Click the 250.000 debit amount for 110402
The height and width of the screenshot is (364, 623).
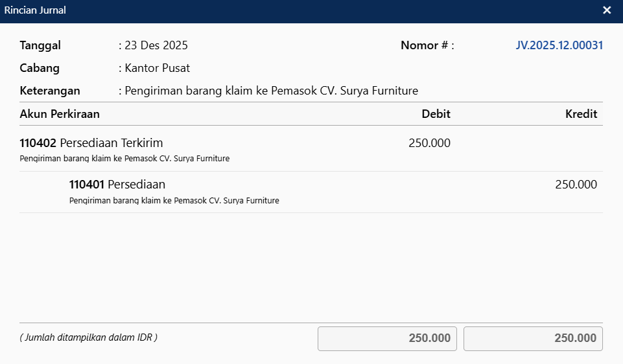click(429, 143)
